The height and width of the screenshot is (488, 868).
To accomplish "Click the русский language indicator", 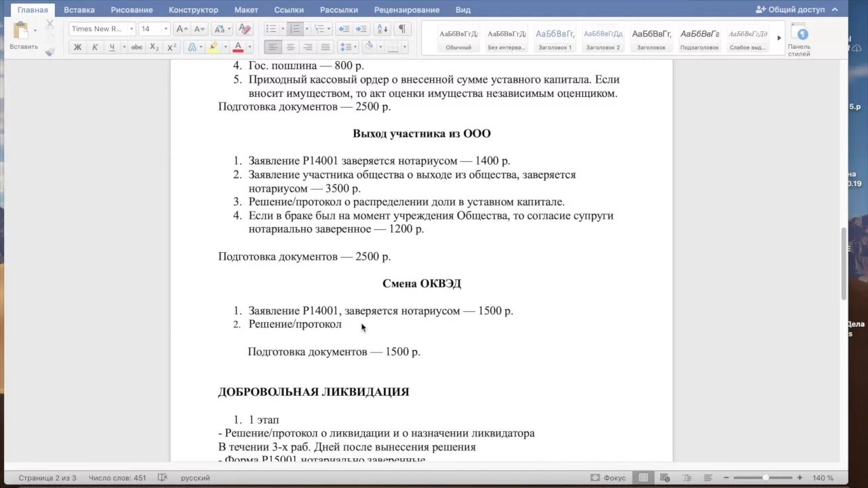I will (x=195, y=478).
